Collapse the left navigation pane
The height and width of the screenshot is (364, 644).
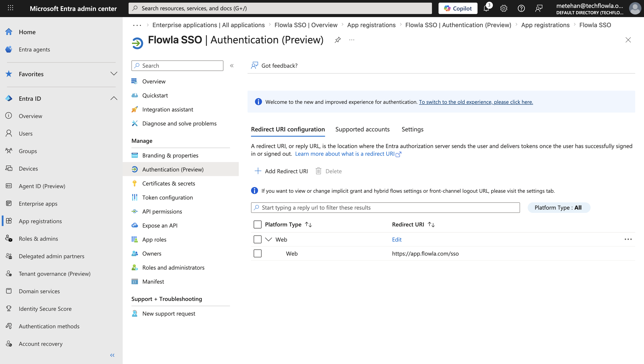(x=112, y=355)
